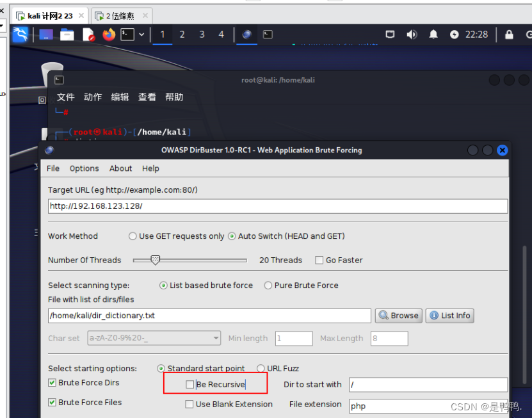Image resolution: width=532 pixels, height=418 pixels.
Task: Enable the Go Faster checkbox
Action: coord(319,261)
